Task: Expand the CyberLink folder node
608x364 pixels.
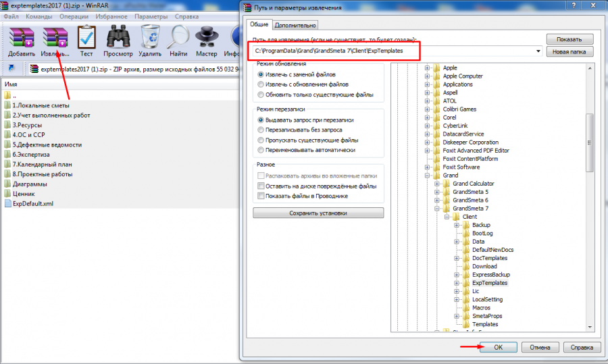Action: point(427,126)
